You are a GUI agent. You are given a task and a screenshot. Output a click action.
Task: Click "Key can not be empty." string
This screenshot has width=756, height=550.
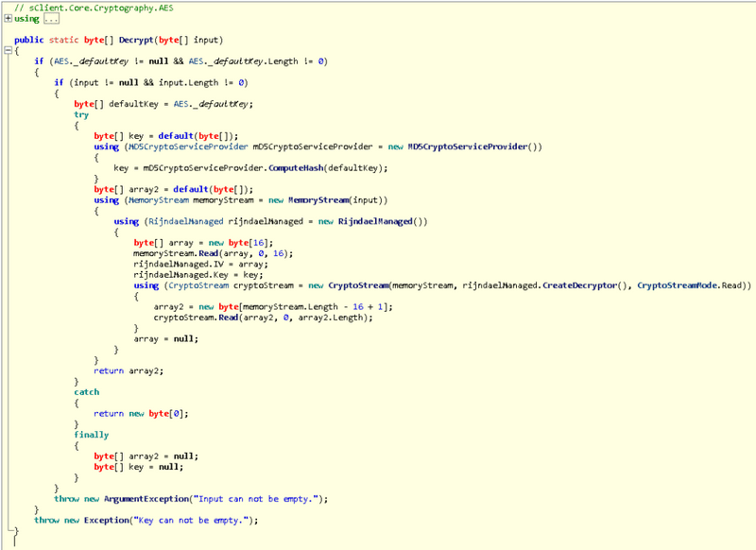pos(193,520)
